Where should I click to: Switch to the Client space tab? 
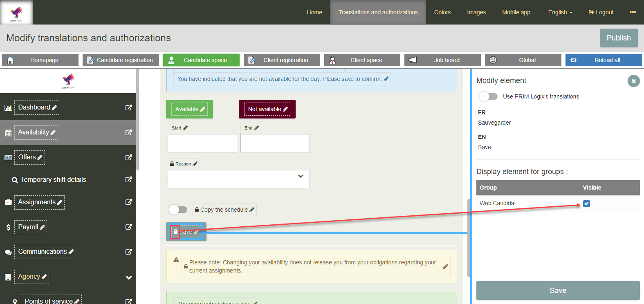(362, 60)
